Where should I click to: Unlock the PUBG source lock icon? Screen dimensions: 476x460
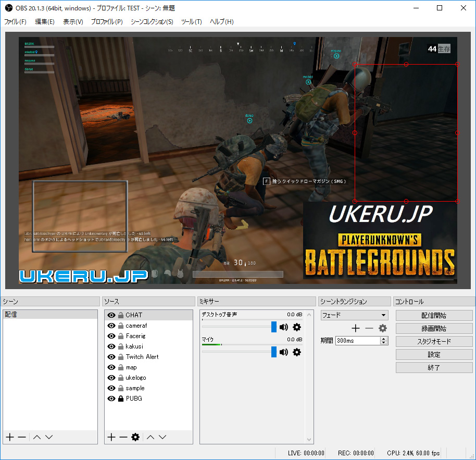click(x=121, y=399)
